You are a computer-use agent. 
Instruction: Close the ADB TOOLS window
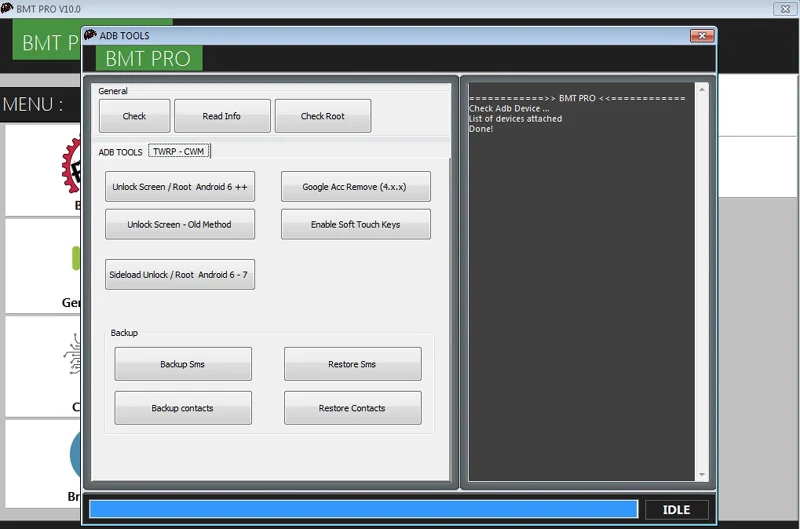click(x=702, y=35)
